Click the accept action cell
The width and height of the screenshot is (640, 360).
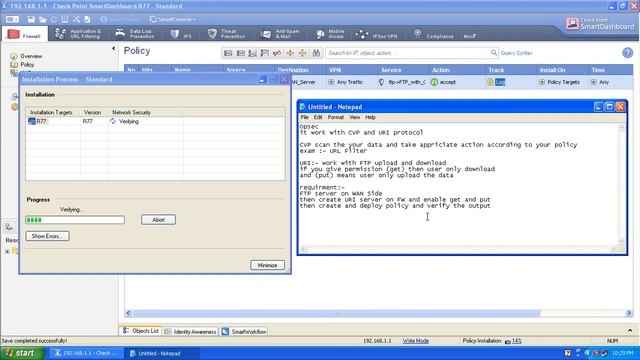(x=444, y=82)
